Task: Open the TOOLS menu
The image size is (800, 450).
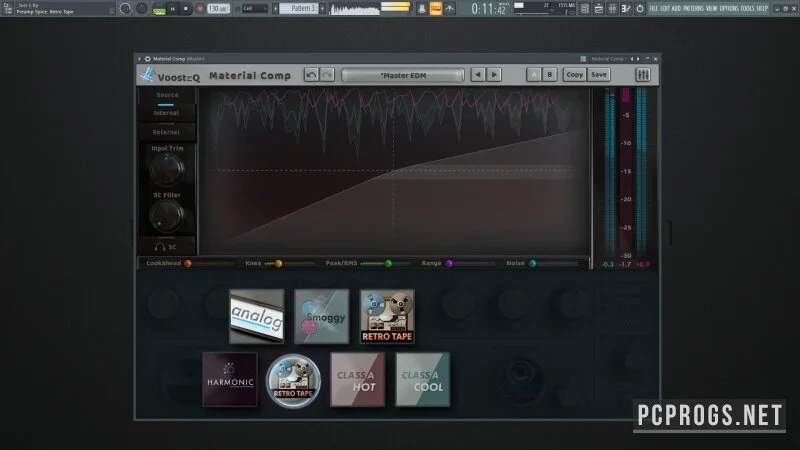Action: point(747,9)
